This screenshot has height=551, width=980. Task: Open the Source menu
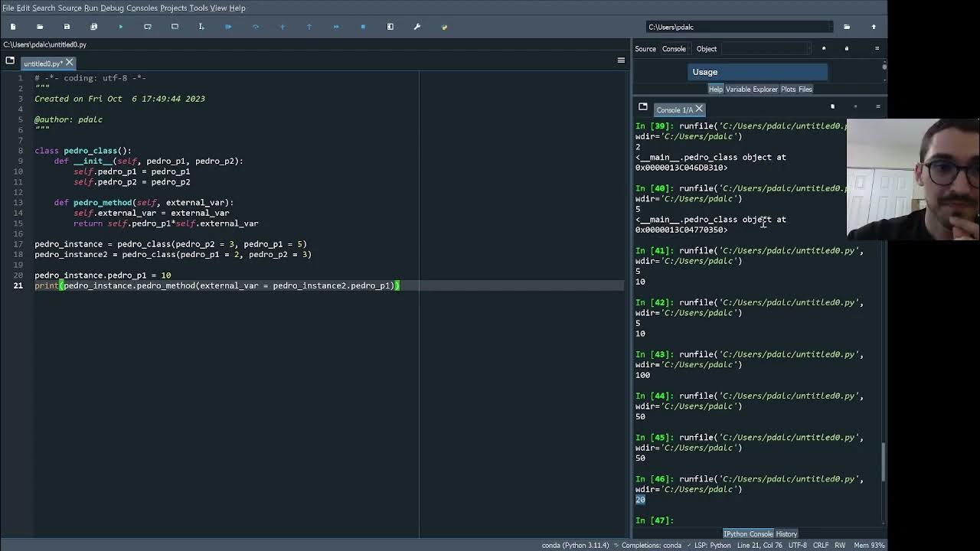pos(70,8)
